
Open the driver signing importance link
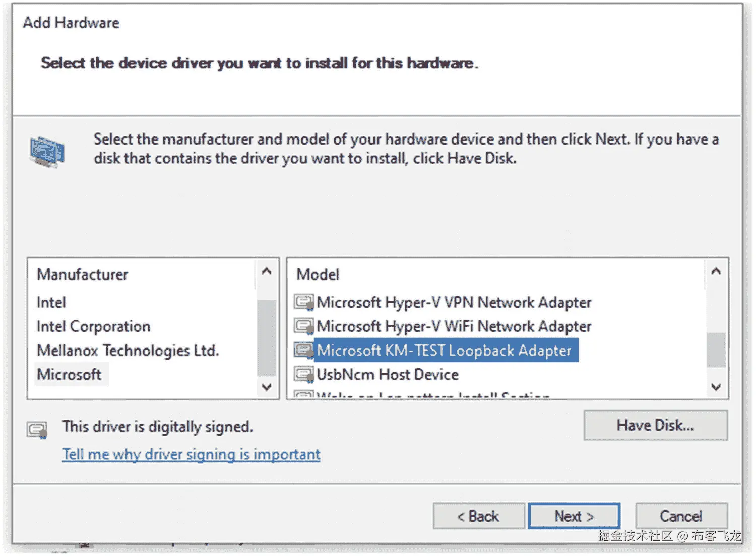pyautogui.click(x=191, y=454)
